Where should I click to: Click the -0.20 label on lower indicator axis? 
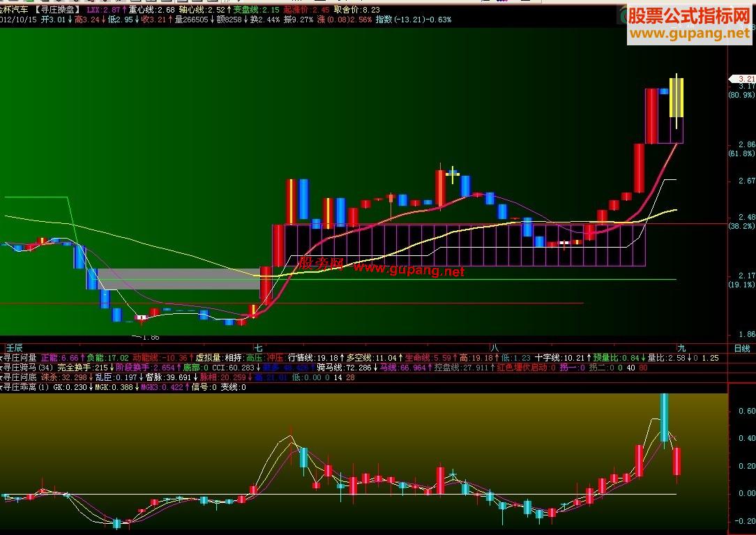pyautogui.click(x=746, y=521)
